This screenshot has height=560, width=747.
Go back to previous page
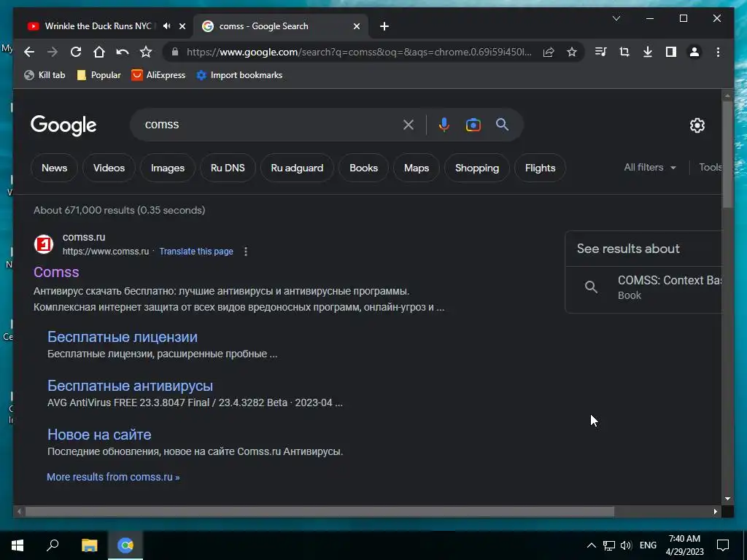29,52
